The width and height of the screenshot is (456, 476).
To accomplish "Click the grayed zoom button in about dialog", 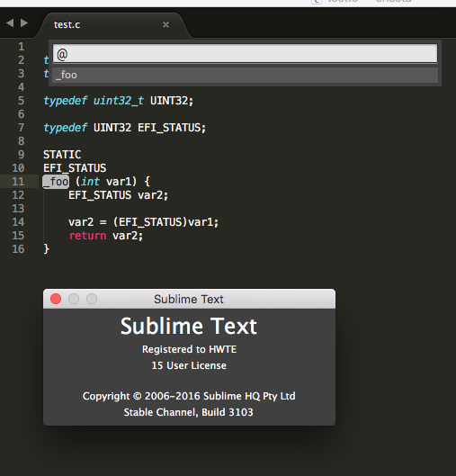I will 92,299.
